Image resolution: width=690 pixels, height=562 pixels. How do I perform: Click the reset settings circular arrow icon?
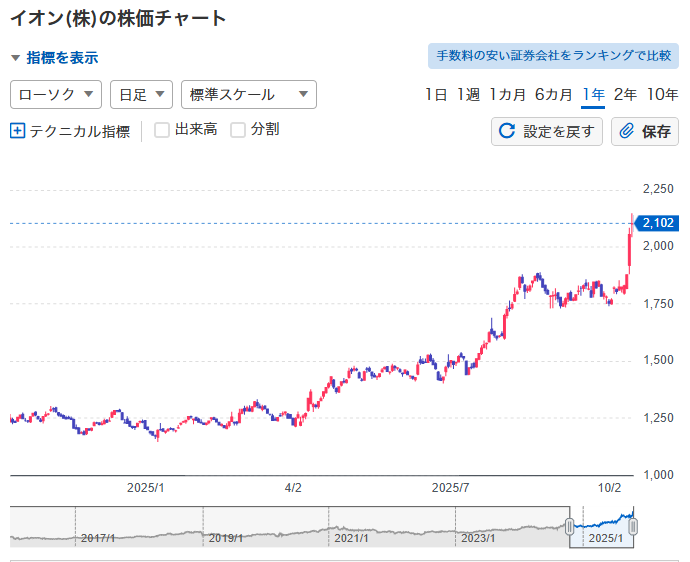click(507, 131)
